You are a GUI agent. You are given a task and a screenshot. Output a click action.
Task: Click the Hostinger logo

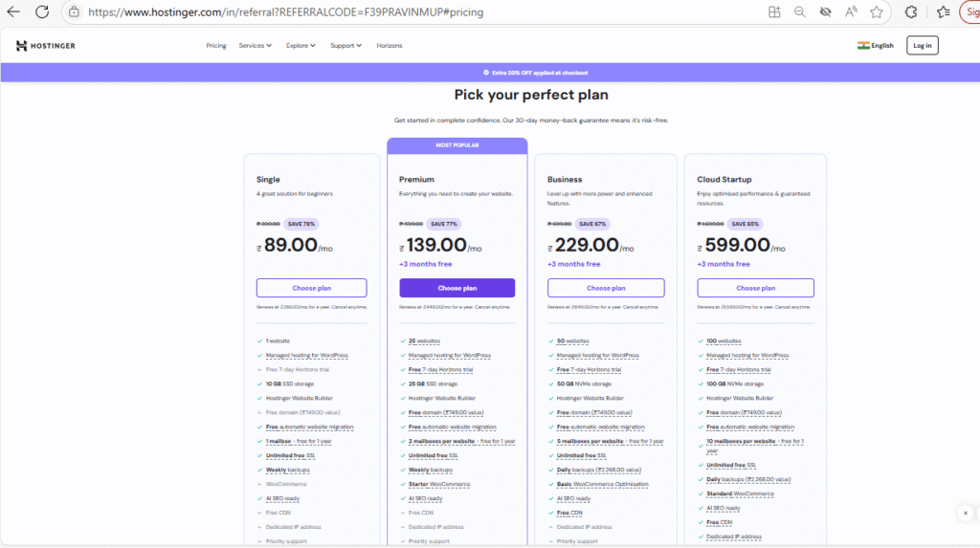coord(46,45)
